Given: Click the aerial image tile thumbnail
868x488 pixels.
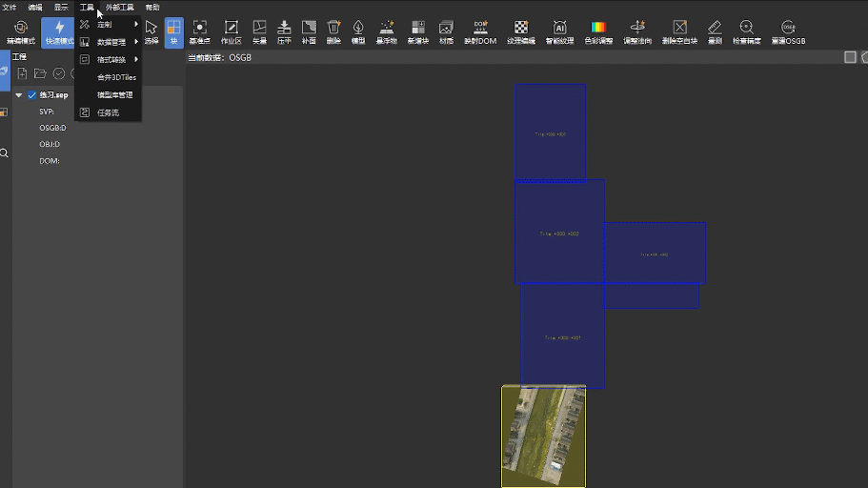Looking at the screenshot, I should click(543, 436).
